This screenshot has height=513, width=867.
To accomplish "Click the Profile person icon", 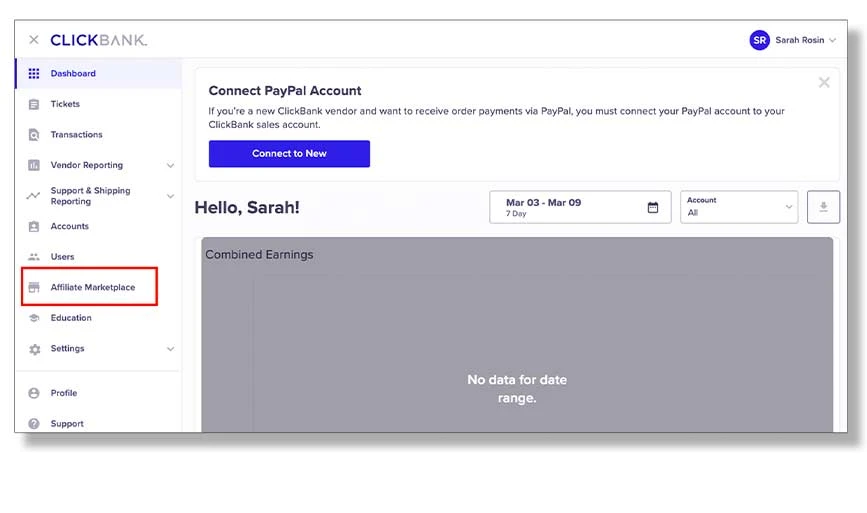I will click(34, 393).
